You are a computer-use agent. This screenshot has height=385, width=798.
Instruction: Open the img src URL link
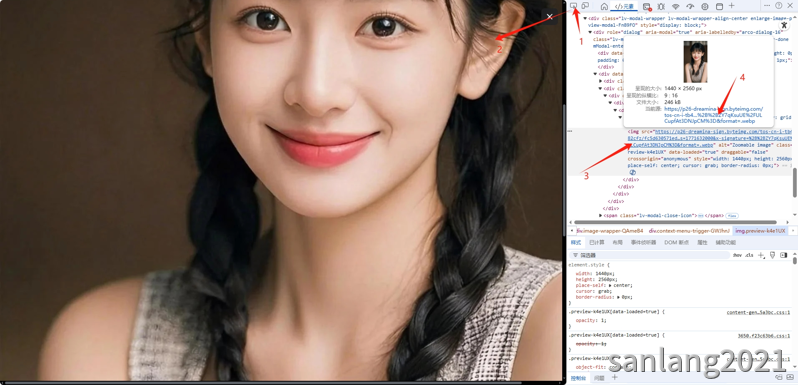click(x=710, y=138)
